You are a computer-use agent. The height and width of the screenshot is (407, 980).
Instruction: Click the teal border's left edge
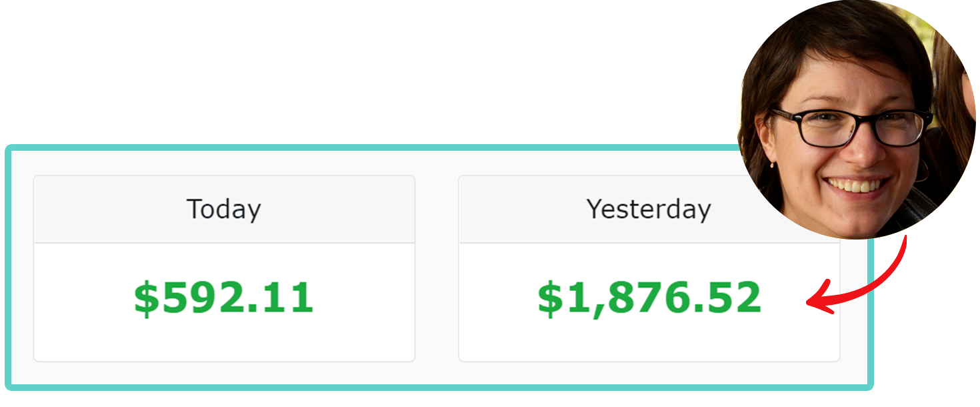9,267
